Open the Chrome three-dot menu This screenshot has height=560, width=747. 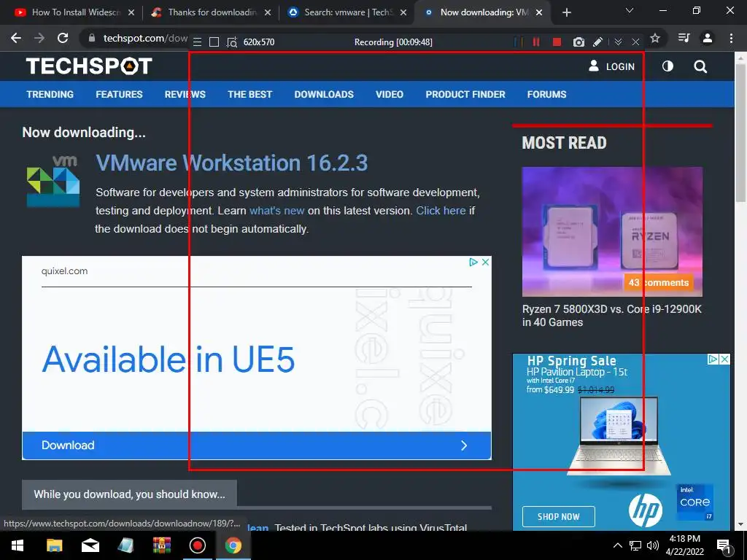tap(731, 38)
